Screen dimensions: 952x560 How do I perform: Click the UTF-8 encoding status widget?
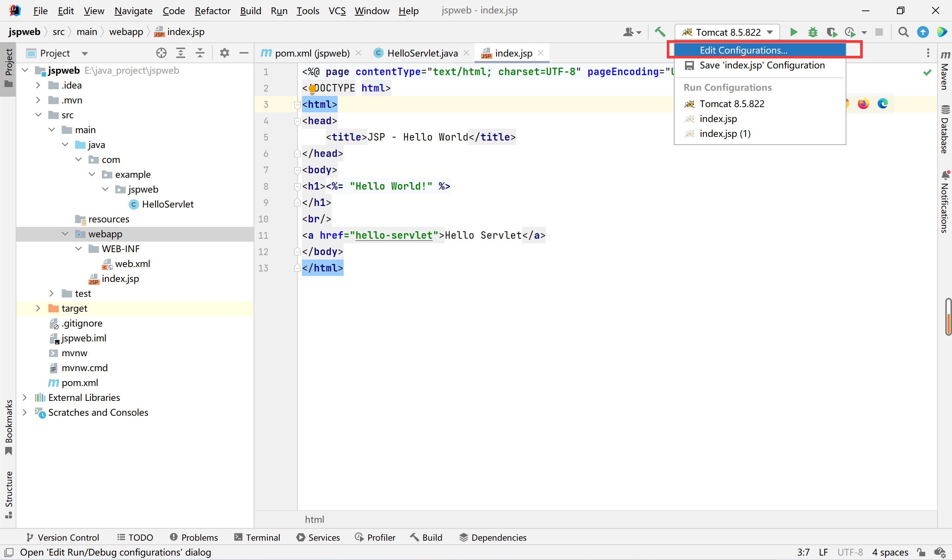[850, 552]
